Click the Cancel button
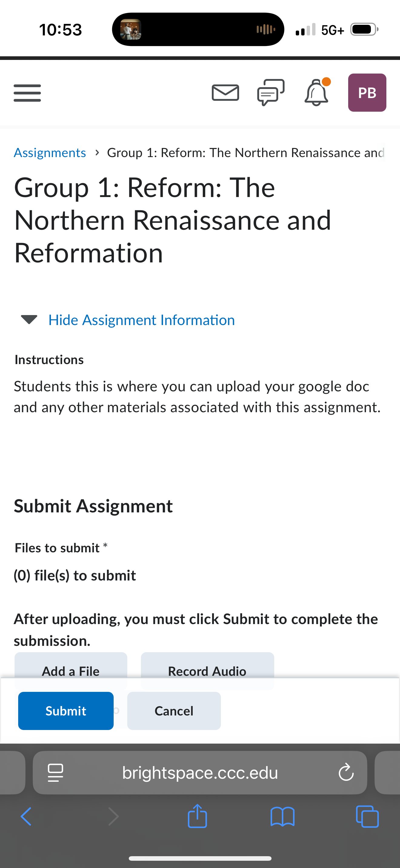This screenshot has height=868, width=400. [x=174, y=711]
